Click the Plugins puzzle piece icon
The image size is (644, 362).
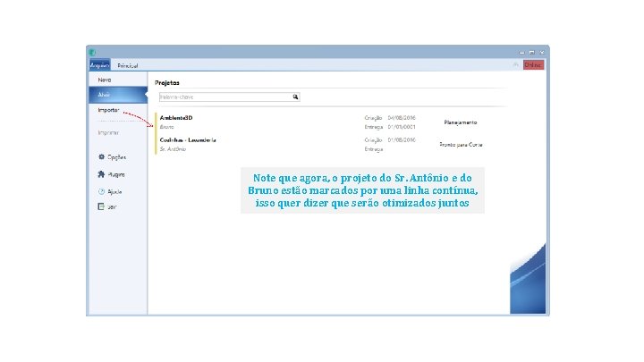click(x=101, y=174)
